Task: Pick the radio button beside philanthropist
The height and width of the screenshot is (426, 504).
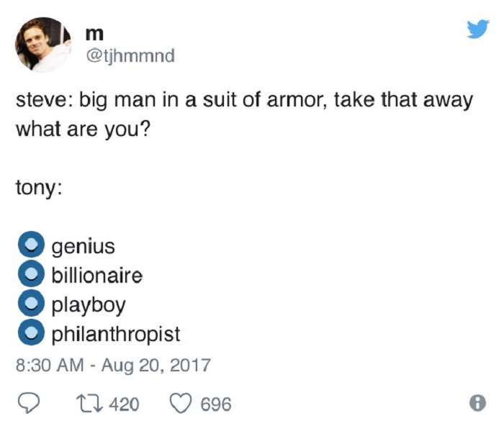Action: click(x=30, y=334)
